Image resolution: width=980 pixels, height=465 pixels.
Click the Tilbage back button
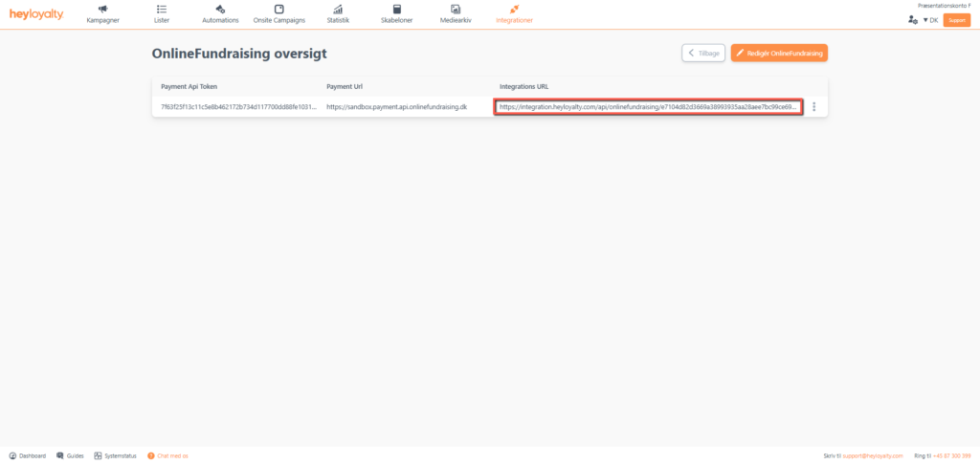click(703, 54)
